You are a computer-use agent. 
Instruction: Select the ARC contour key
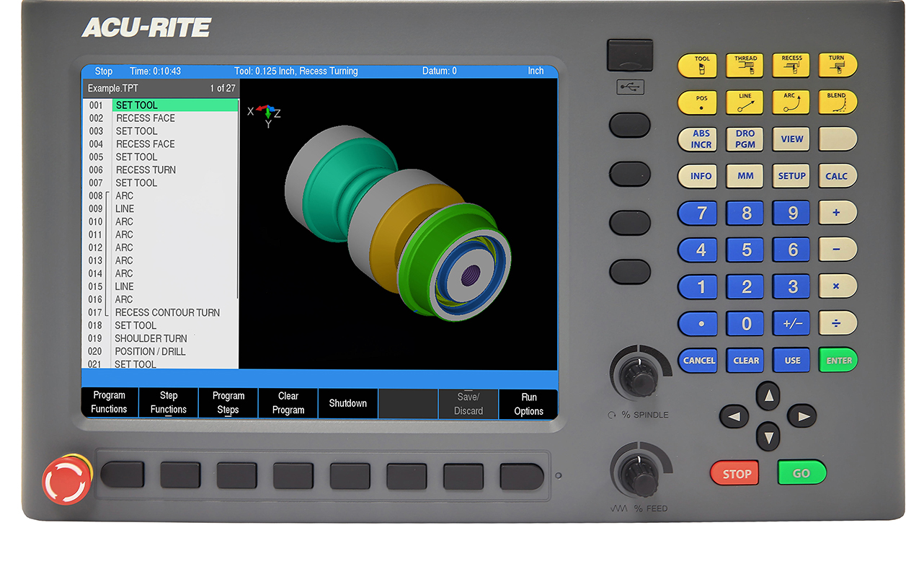(x=791, y=102)
